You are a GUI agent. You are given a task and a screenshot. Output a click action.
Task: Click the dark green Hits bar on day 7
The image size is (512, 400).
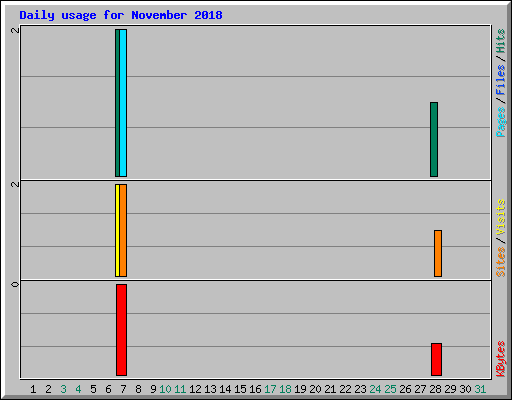(117, 103)
